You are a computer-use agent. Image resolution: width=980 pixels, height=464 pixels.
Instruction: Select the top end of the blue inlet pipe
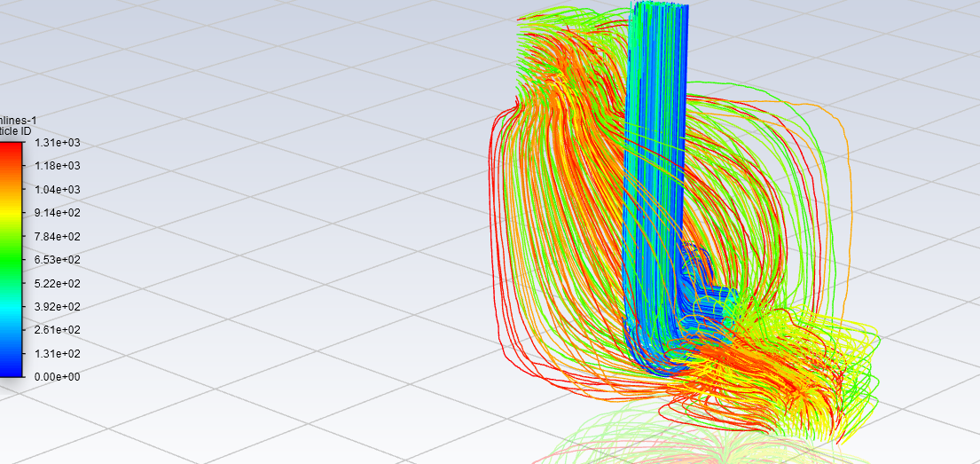[x=659, y=7]
